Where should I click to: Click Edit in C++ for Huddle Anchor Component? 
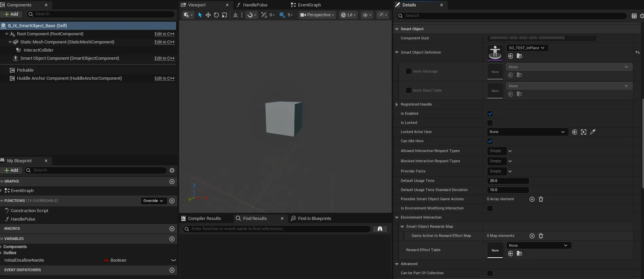coord(164,78)
